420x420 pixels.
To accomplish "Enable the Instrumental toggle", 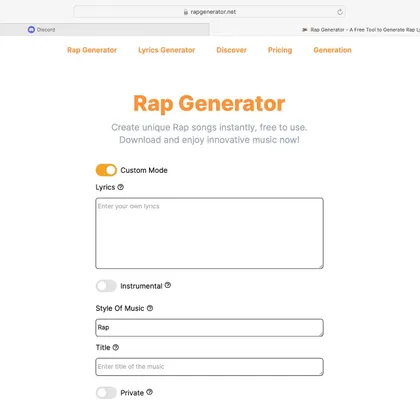I will click(x=106, y=286).
